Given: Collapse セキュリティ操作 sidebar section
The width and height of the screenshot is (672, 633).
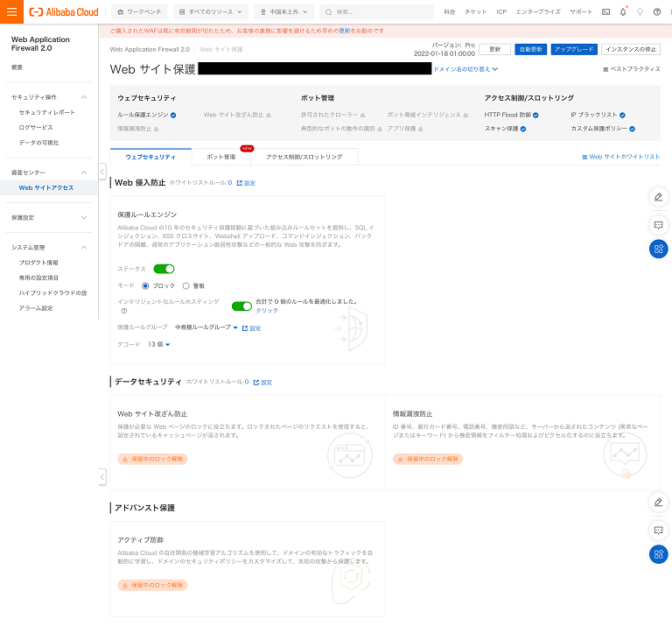Looking at the screenshot, I should tap(84, 97).
